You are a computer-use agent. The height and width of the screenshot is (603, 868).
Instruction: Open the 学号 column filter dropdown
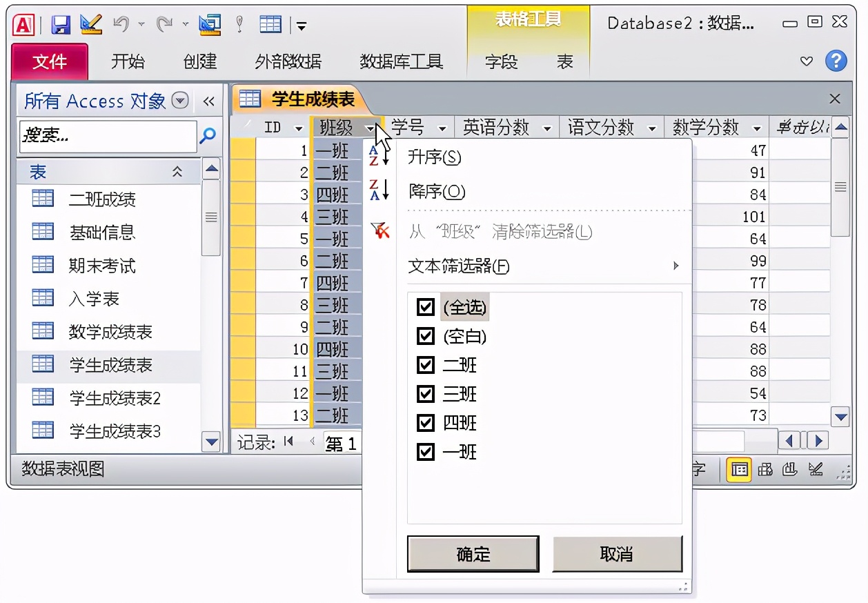(x=443, y=127)
